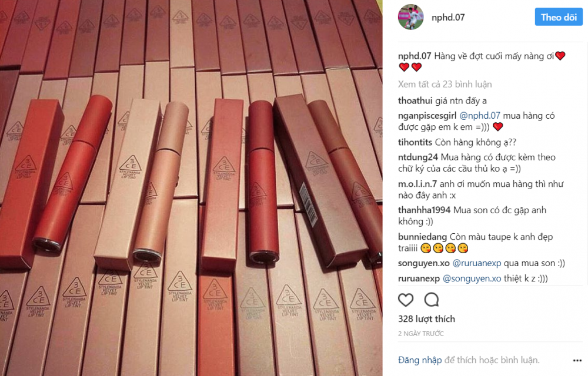Open thanhha1994 commenter profile
This screenshot has height=376, width=588.
(x=424, y=210)
